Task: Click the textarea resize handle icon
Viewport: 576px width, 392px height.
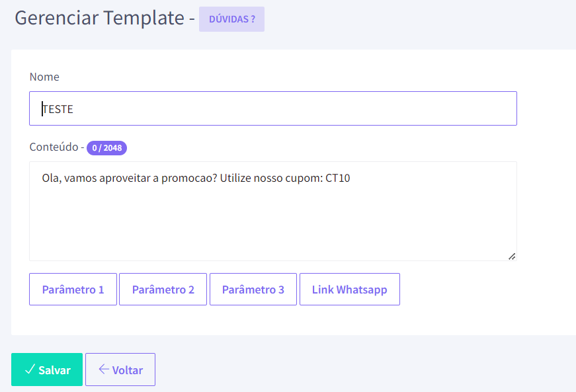Action: click(512, 256)
